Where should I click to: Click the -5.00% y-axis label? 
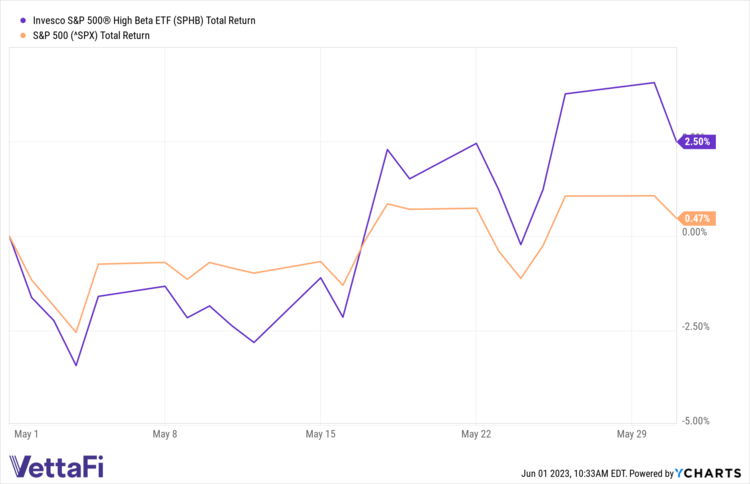point(693,421)
